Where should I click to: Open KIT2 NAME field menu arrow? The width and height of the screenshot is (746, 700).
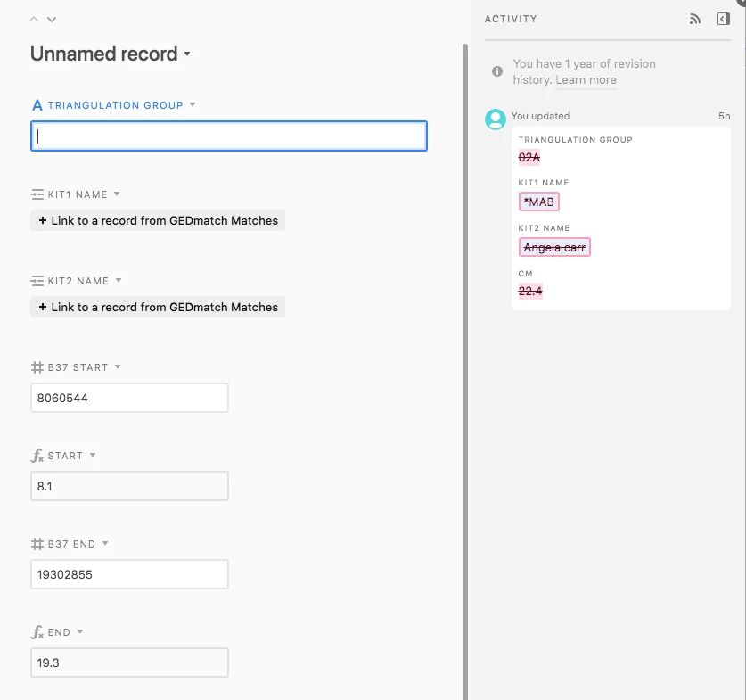(x=119, y=280)
